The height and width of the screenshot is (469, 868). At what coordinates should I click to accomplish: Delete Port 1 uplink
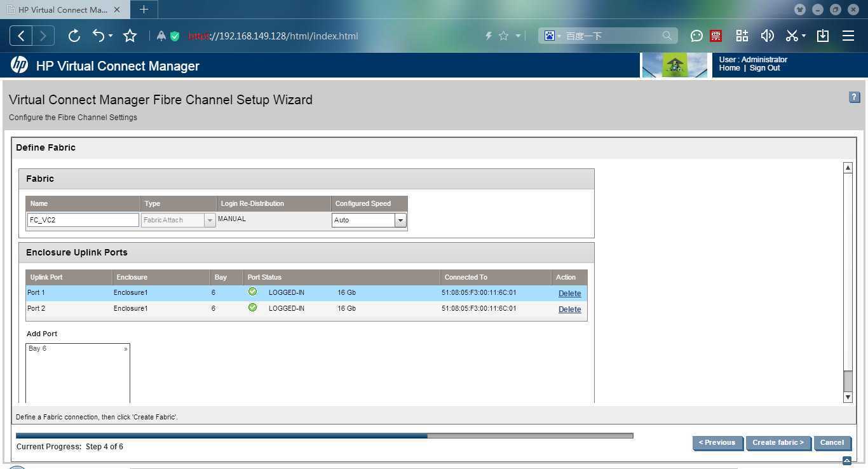click(569, 294)
